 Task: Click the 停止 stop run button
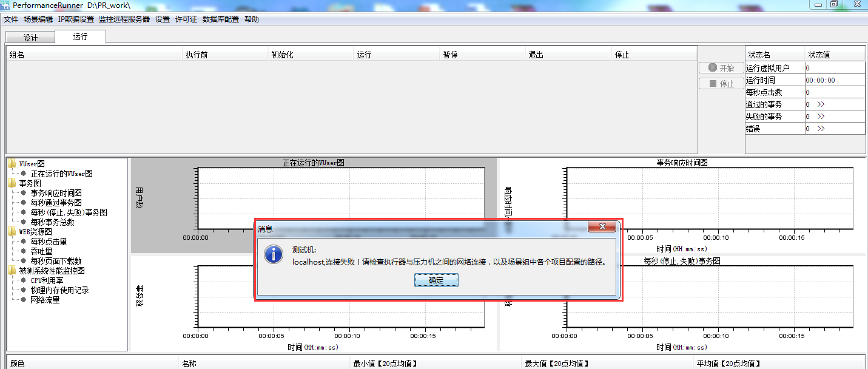tap(721, 84)
